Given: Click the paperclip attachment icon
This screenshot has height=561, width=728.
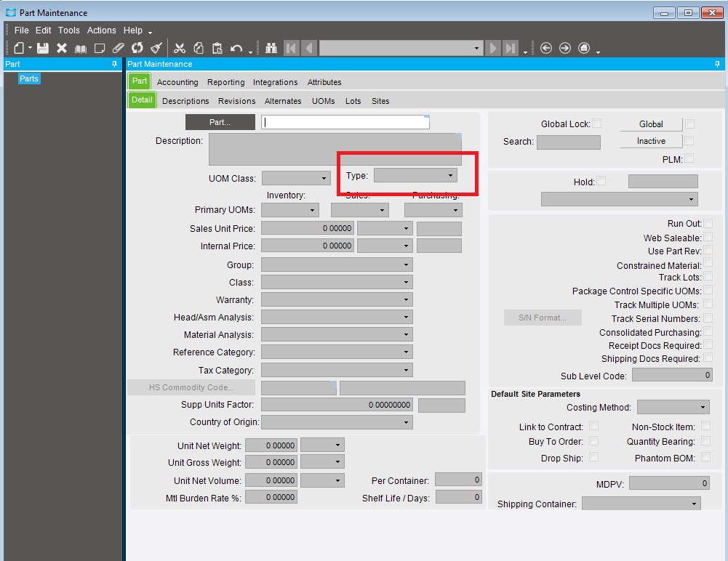Looking at the screenshot, I should [x=119, y=48].
